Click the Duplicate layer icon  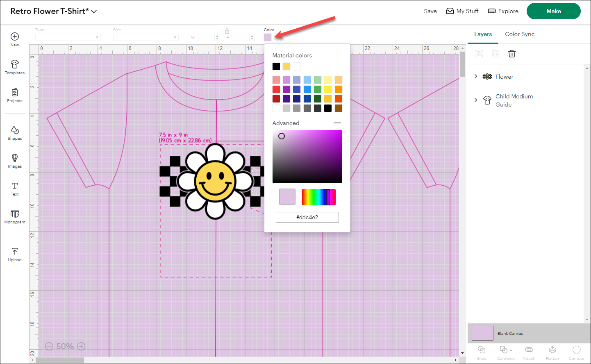[496, 54]
